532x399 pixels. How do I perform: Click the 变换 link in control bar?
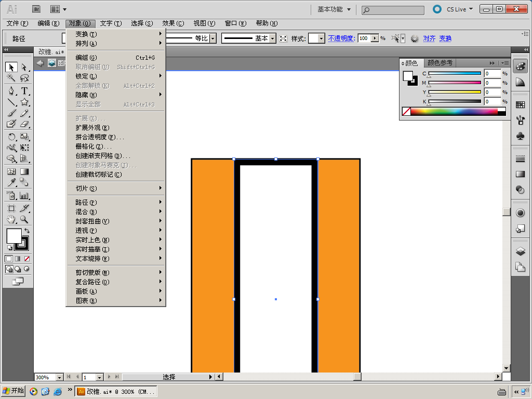coord(445,38)
